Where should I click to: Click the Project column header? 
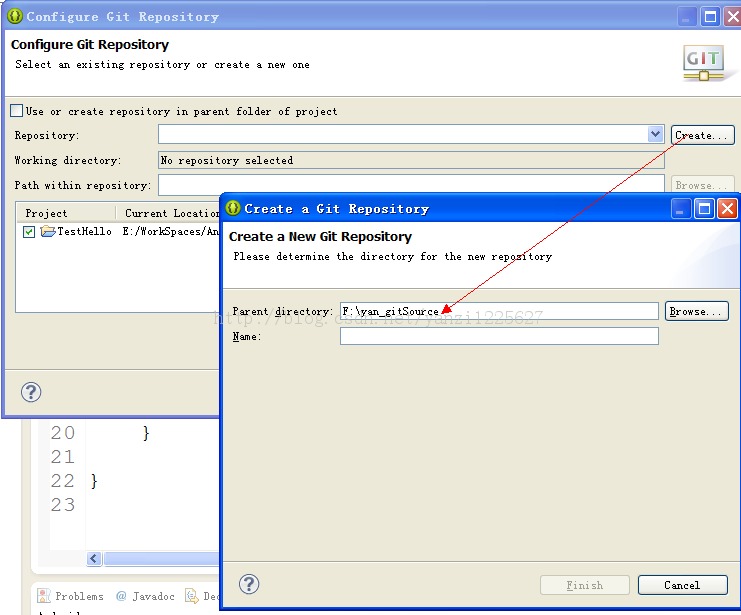point(46,213)
